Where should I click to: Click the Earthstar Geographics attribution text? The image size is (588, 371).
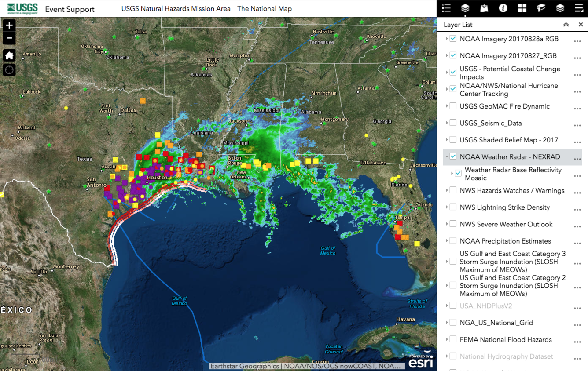(245, 366)
